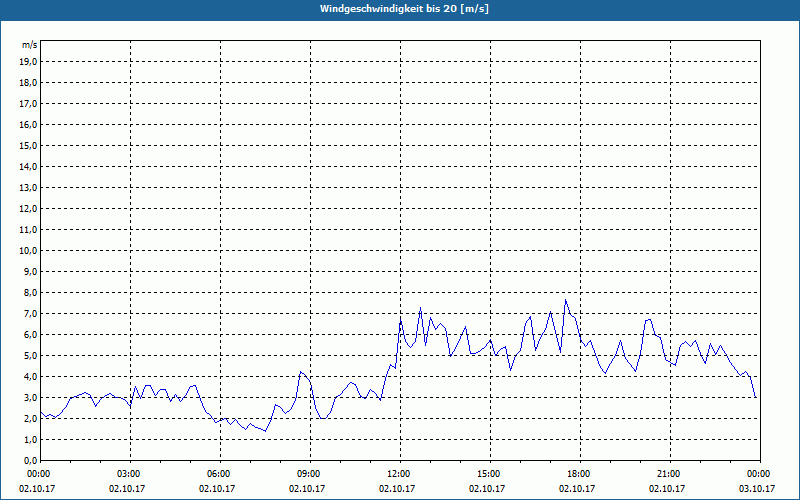Select the 4,0 y-axis label
Viewport: 800px width, 500px height.
[x=30, y=377]
